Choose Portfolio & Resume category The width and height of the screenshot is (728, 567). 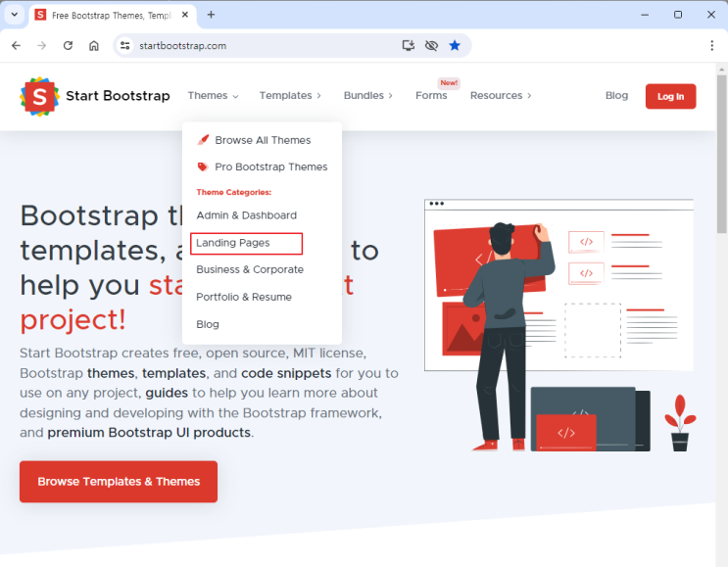(x=244, y=297)
